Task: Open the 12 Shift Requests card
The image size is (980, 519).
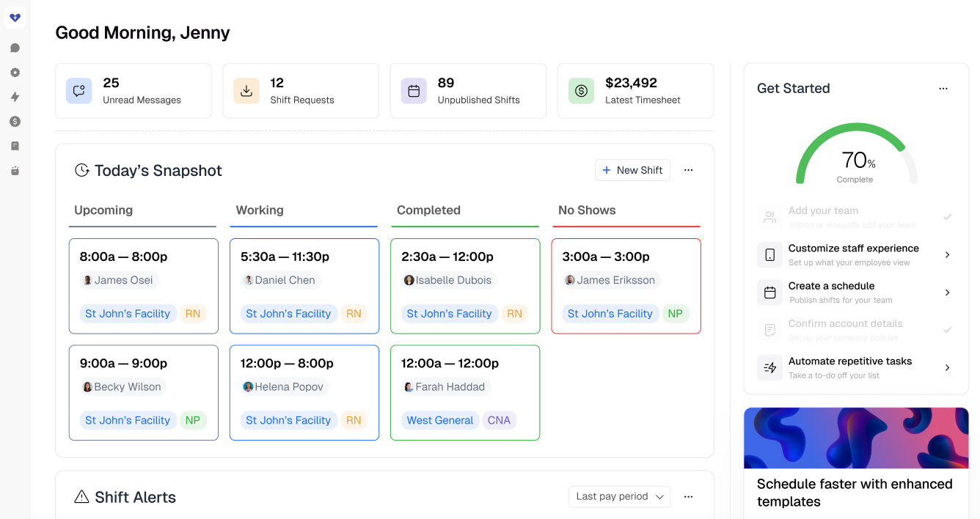Action: 301,91
